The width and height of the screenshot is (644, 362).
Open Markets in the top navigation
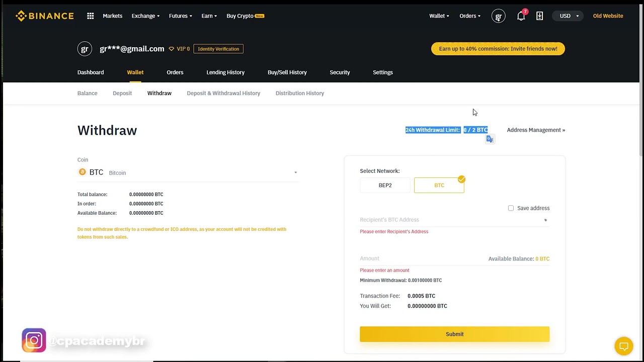pos(113,16)
